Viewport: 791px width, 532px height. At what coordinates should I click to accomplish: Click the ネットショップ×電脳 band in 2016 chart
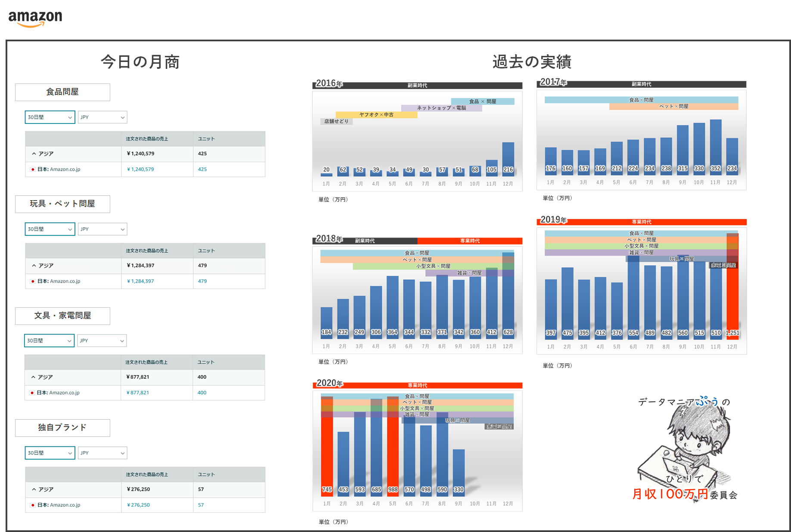pyautogui.click(x=441, y=108)
